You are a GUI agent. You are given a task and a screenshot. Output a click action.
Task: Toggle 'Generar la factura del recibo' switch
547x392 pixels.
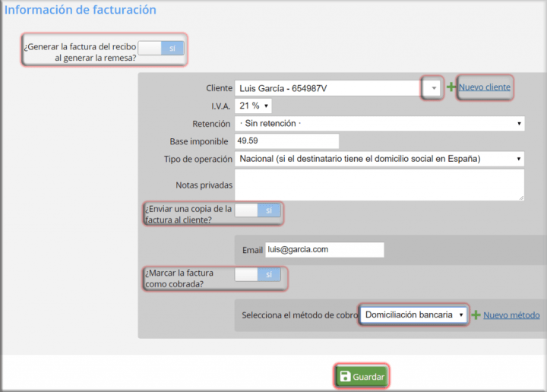pyautogui.click(x=161, y=48)
